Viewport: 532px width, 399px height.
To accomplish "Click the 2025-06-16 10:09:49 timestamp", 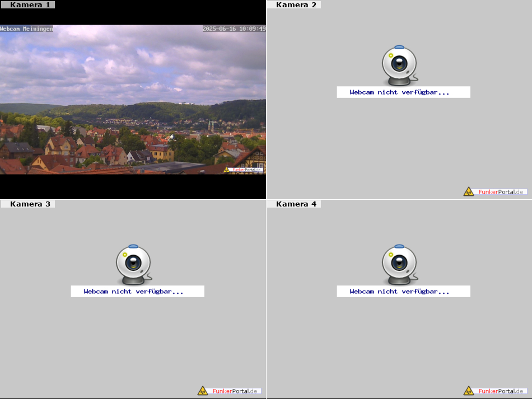I will [x=234, y=29].
